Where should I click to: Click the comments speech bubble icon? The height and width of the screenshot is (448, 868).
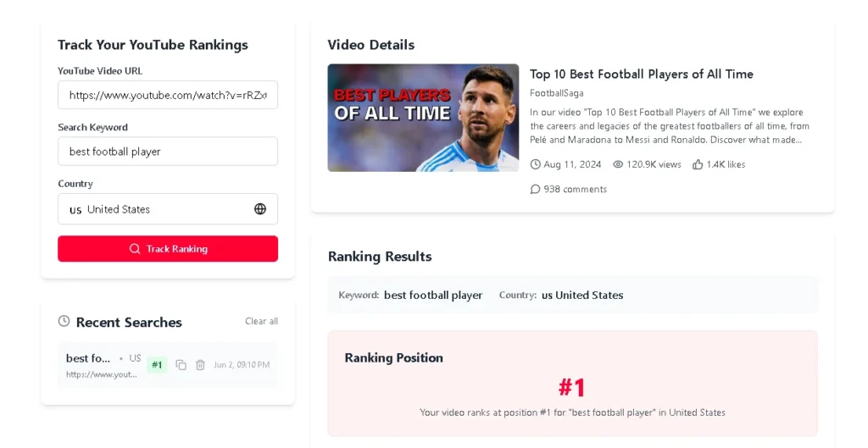[x=535, y=189]
